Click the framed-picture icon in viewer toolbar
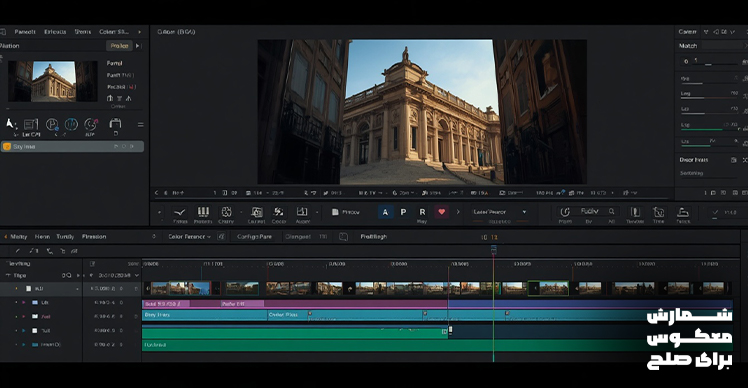The width and height of the screenshot is (748, 388). (x=257, y=211)
